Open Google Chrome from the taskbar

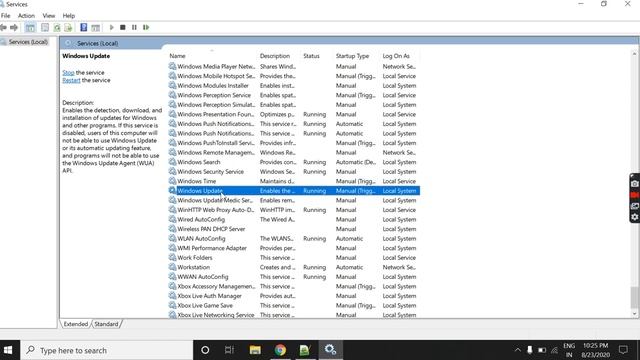280,350
